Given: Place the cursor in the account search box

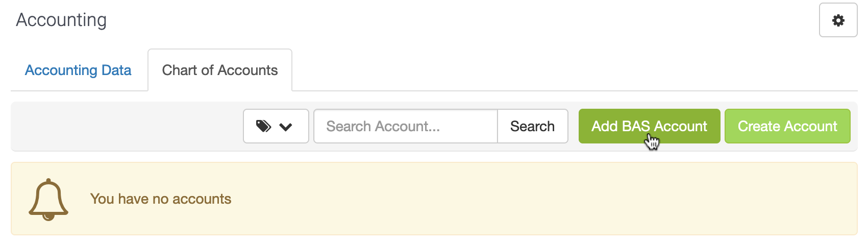Looking at the screenshot, I should point(406,126).
